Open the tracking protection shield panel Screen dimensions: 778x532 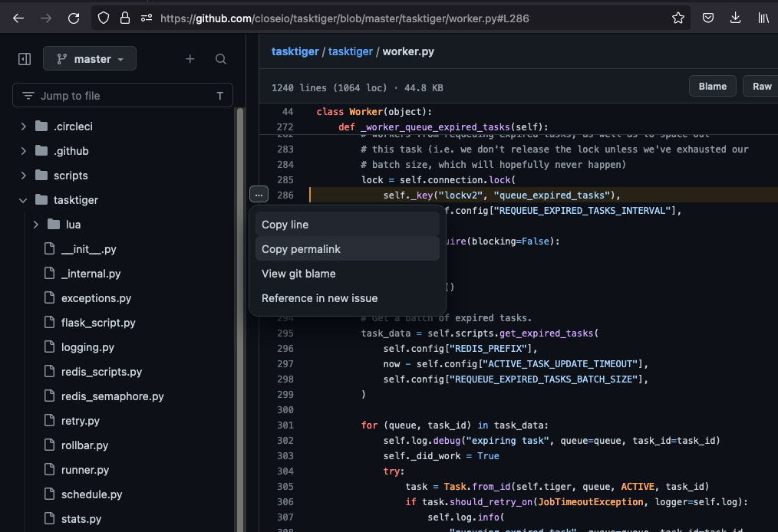tap(102, 18)
